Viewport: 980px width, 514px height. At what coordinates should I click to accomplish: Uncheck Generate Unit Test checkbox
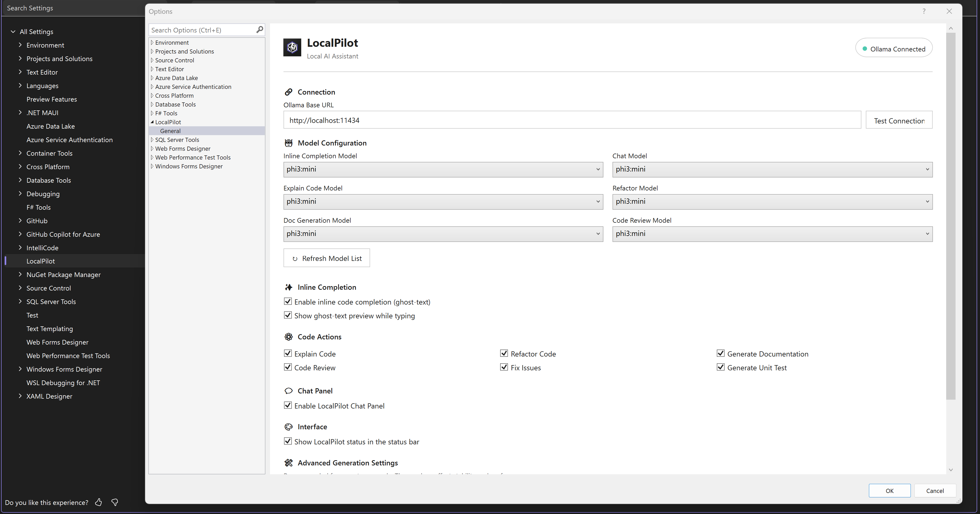(720, 367)
